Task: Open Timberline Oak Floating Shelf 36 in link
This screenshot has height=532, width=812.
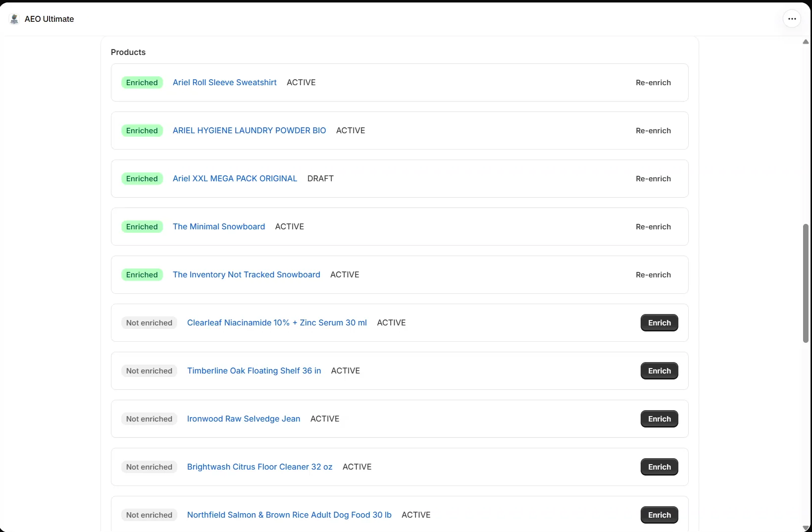Action: [254, 371]
